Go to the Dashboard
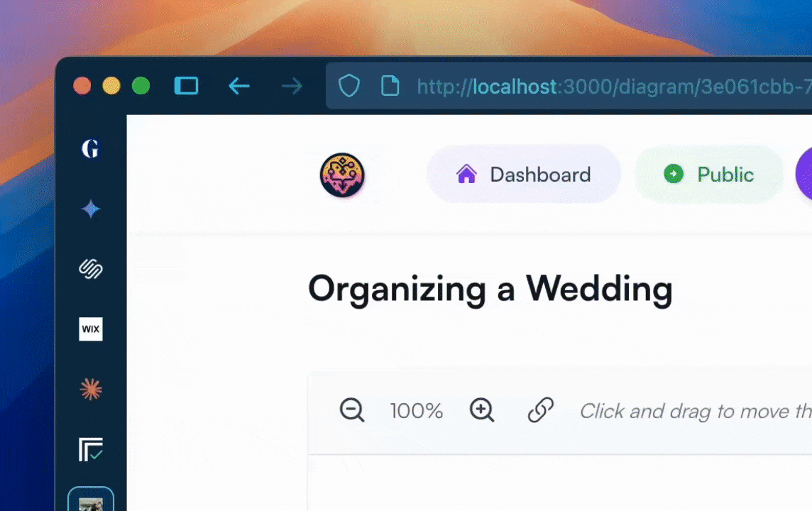 (524, 175)
